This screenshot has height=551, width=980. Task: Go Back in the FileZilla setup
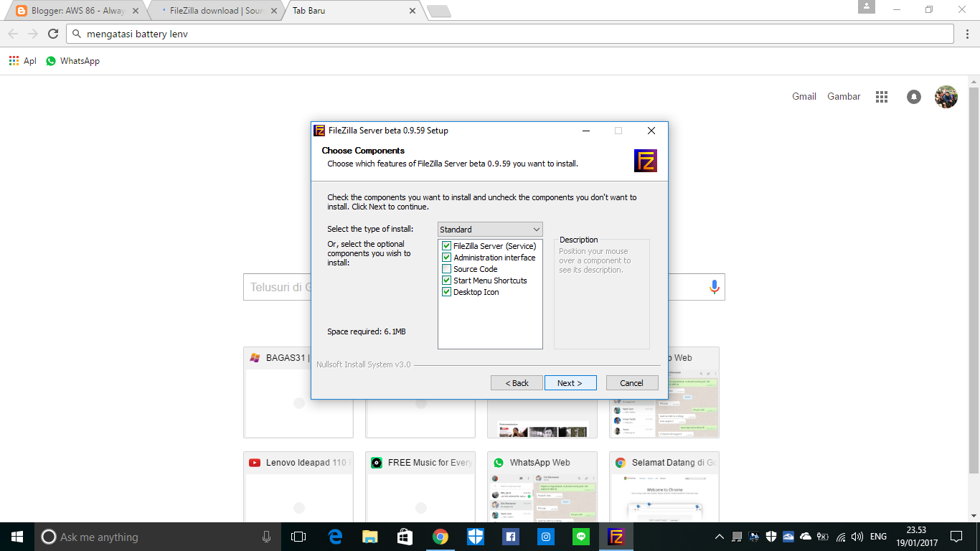(517, 383)
